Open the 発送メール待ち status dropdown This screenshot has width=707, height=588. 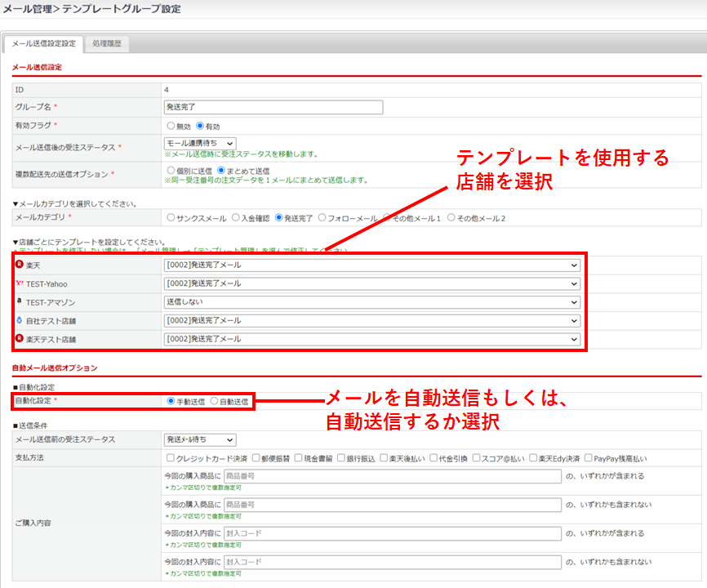200,440
